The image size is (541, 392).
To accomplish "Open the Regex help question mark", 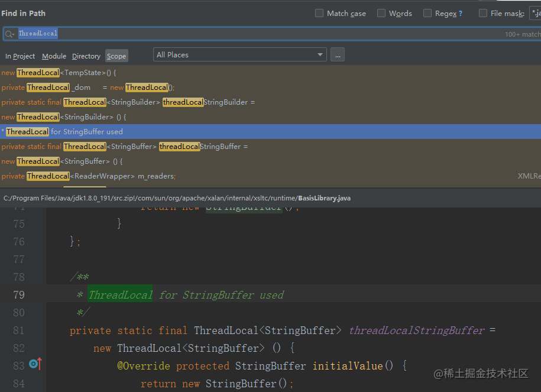I will point(460,14).
